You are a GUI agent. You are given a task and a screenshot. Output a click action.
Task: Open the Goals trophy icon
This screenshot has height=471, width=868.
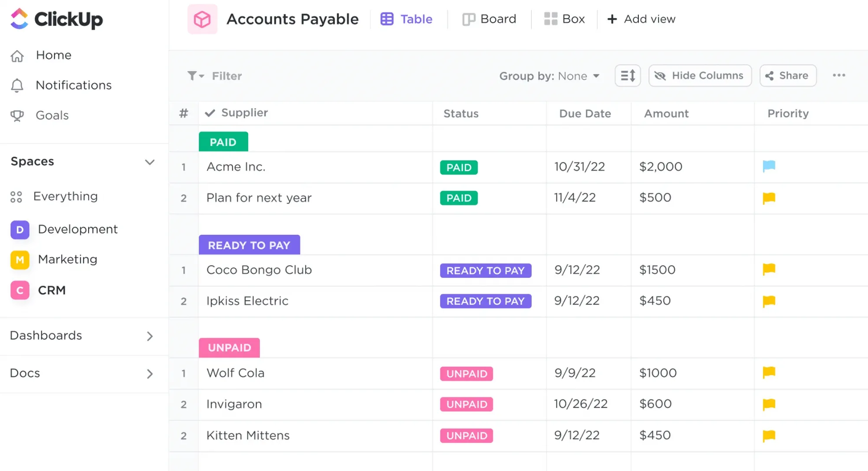(17, 115)
